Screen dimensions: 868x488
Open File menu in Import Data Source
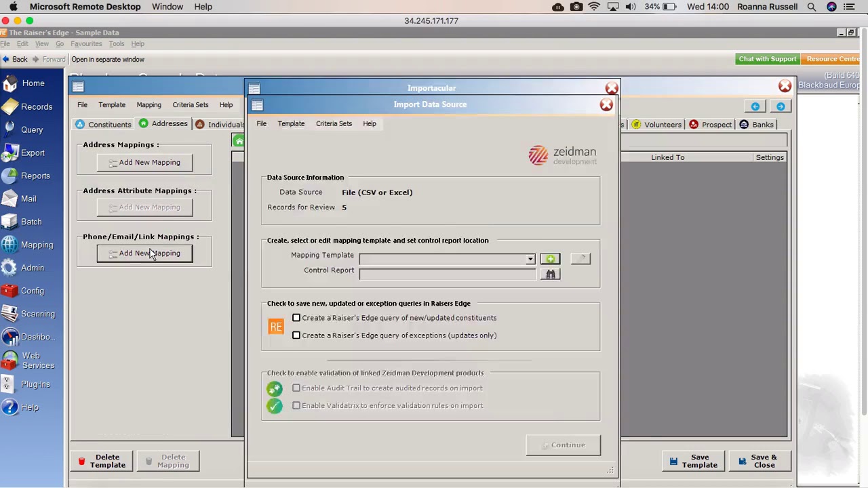(x=261, y=123)
